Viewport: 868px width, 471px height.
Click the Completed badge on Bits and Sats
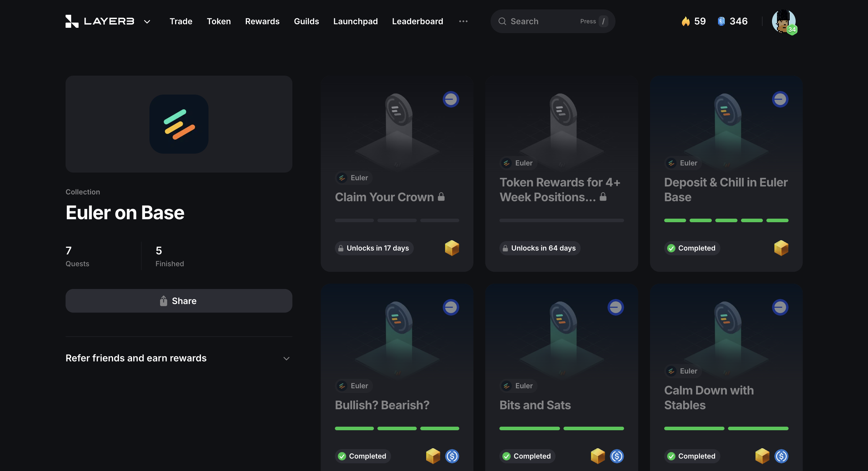[527, 456]
